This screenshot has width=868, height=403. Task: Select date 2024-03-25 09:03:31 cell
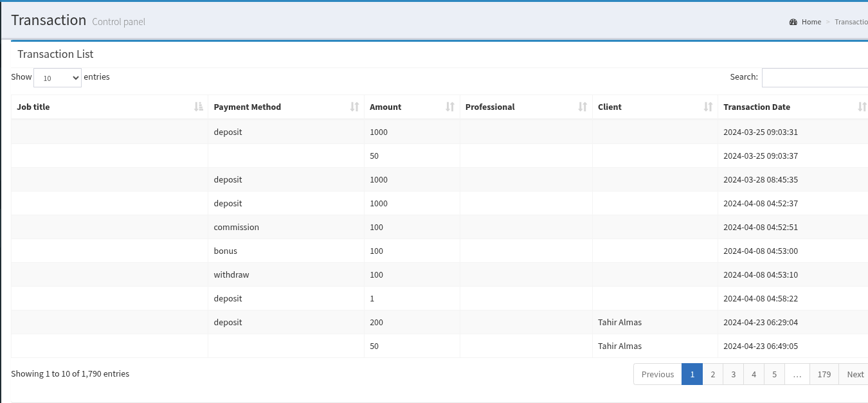coord(793,132)
